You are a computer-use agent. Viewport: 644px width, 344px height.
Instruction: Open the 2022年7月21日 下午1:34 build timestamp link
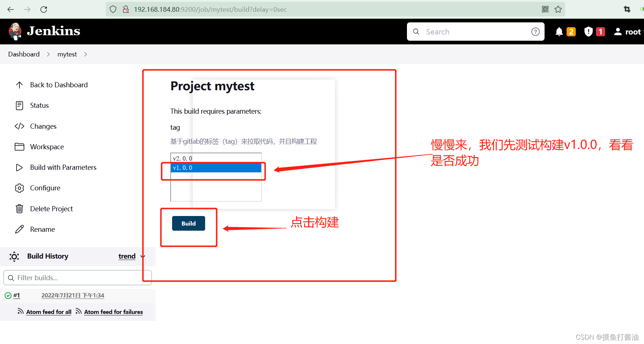(73, 296)
